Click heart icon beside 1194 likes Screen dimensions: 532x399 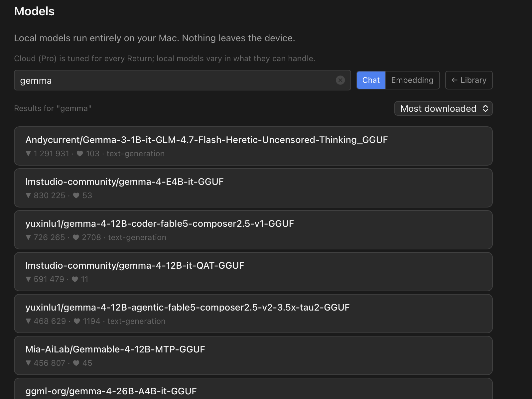pos(77,321)
